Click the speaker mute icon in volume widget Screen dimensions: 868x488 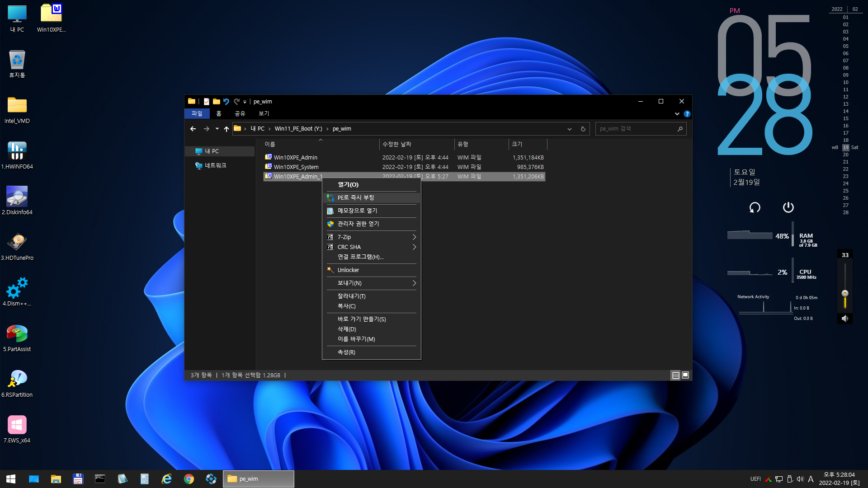pyautogui.click(x=844, y=319)
